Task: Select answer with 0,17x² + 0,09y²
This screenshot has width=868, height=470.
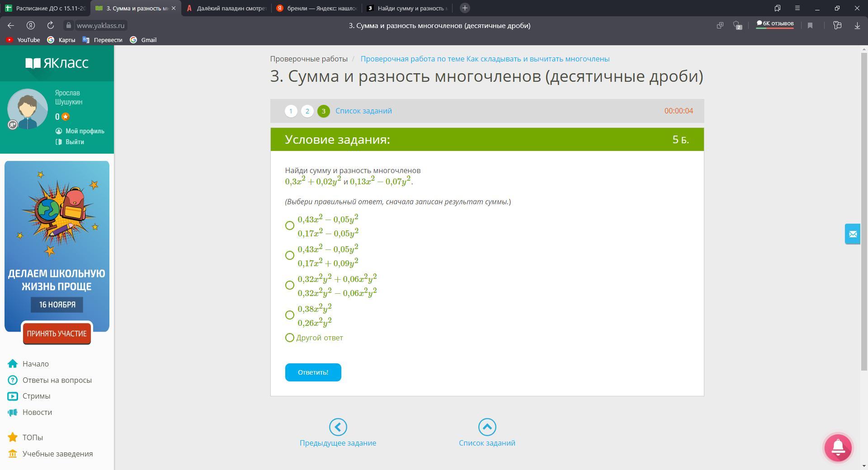Action: coord(290,255)
